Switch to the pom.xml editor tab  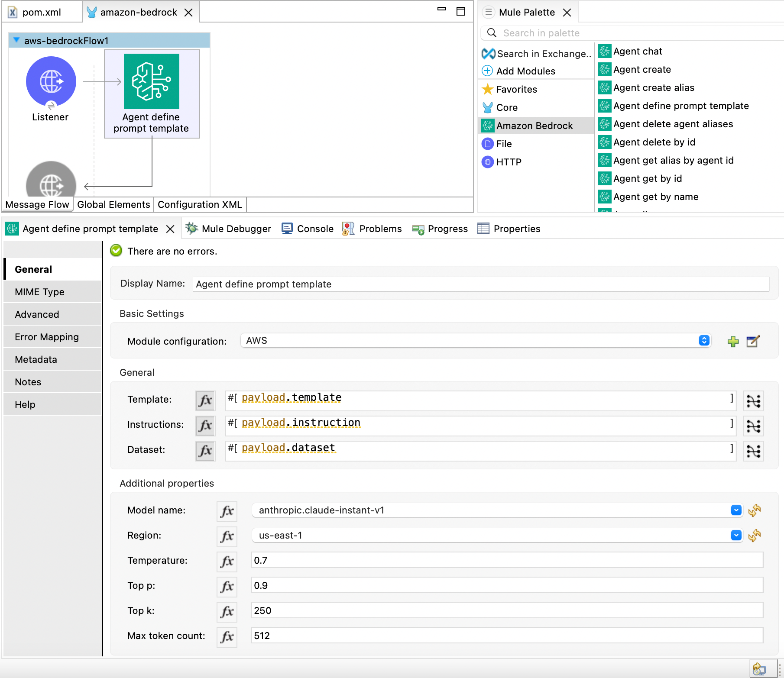[x=42, y=12]
